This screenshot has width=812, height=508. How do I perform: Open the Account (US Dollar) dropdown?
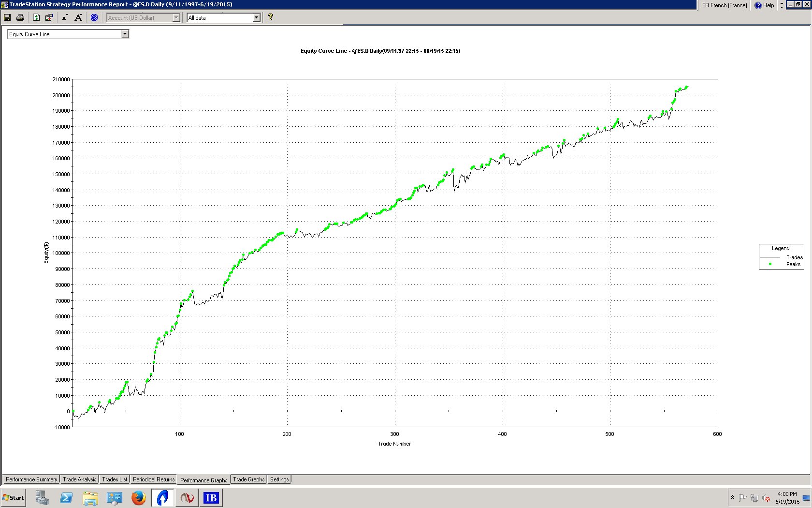click(176, 17)
